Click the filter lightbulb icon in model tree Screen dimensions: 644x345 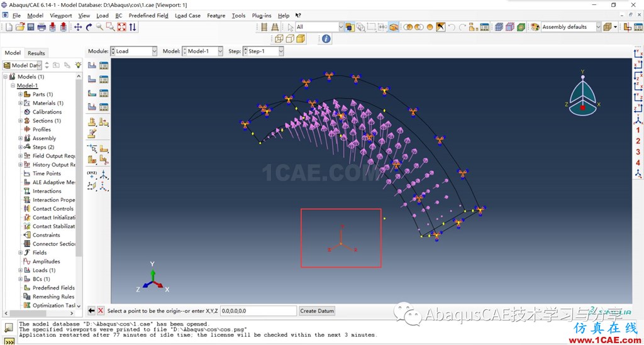78,65
